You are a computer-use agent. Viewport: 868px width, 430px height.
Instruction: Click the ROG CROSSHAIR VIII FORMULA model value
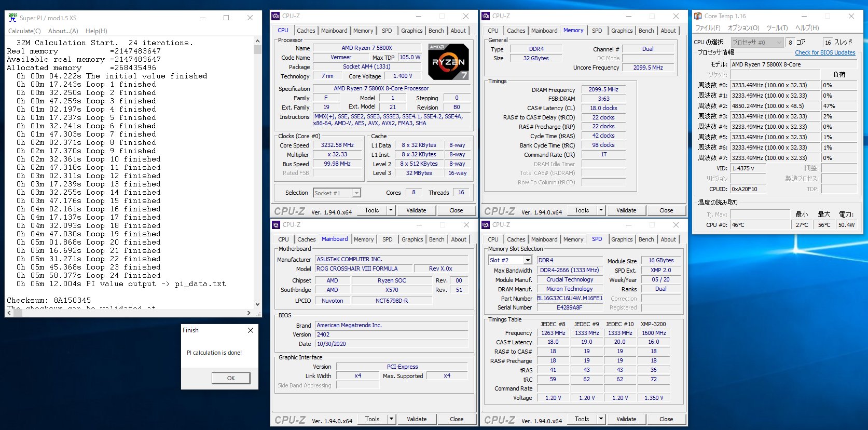(x=364, y=268)
